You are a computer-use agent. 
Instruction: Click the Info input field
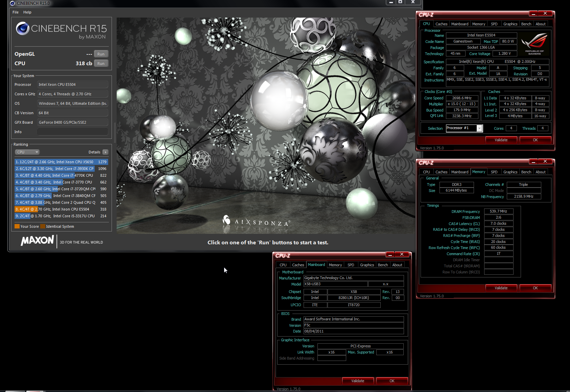[73, 132]
